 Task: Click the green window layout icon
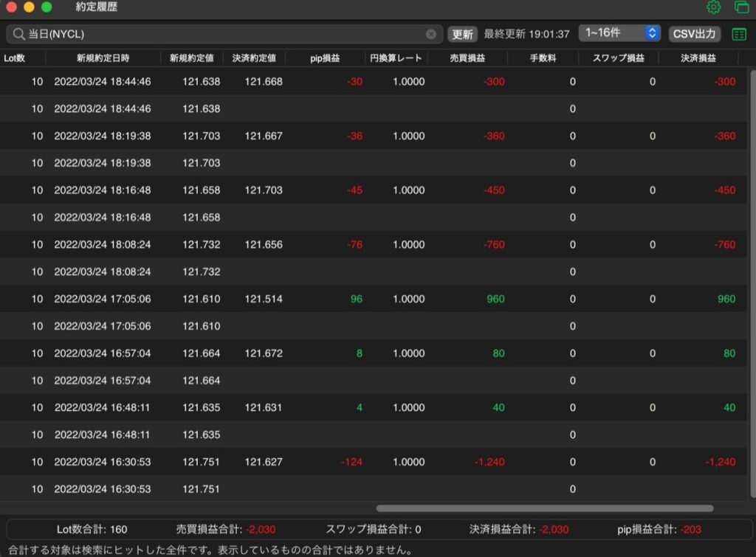(741, 7)
